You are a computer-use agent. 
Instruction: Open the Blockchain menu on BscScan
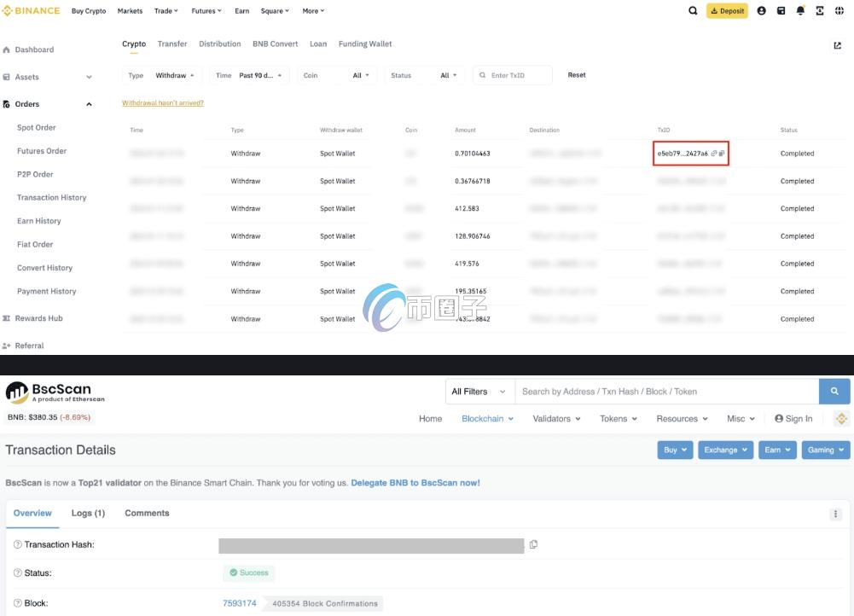(x=487, y=419)
